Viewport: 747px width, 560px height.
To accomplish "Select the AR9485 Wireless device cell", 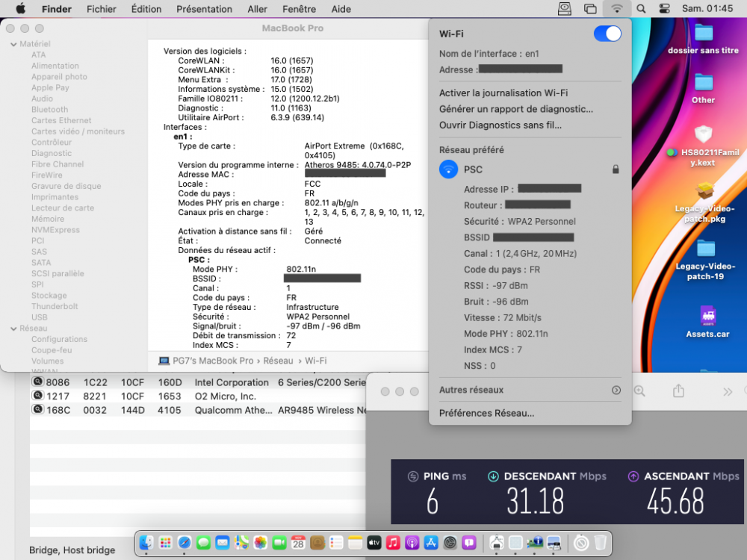I will tap(322, 410).
